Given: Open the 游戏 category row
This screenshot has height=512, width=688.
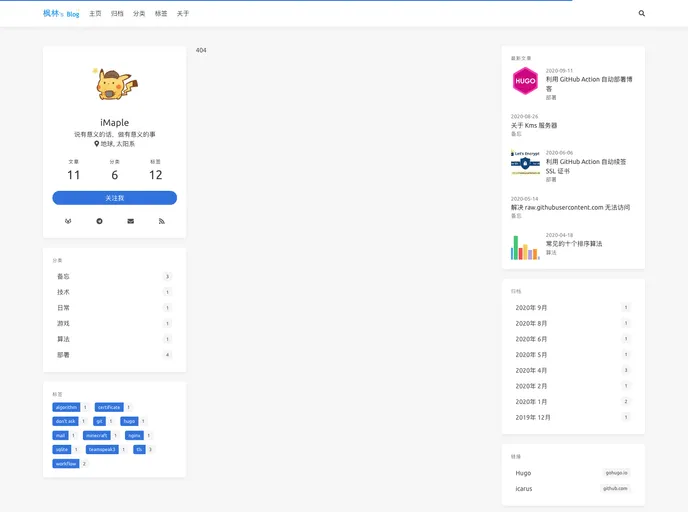Looking at the screenshot, I should click(x=115, y=323).
